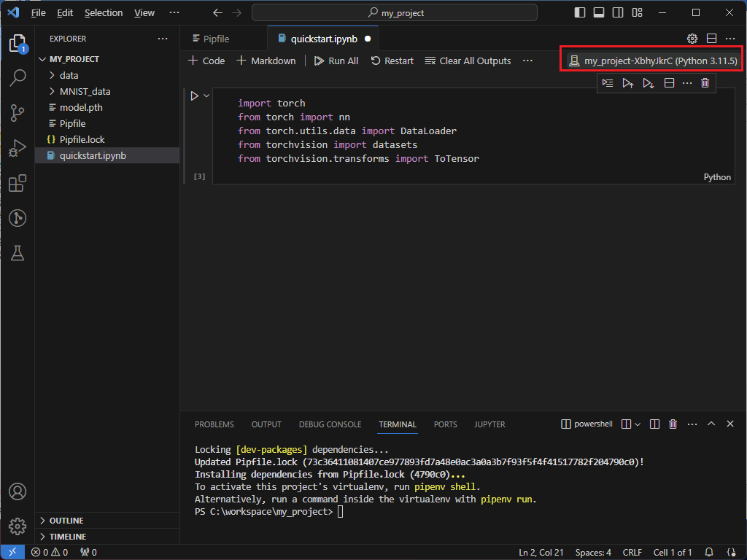Open the Git Graph activity bar icon
The width and height of the screenshot is (747, 560).
18,218
